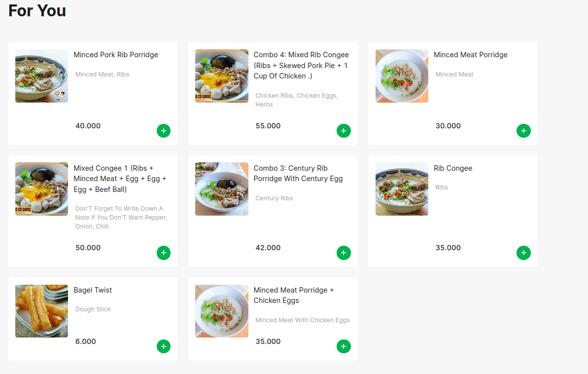Screen dimensions: 588x374
Task: Add Minced Pork Rib Porridge to cart
Action: tap(164, 131)
